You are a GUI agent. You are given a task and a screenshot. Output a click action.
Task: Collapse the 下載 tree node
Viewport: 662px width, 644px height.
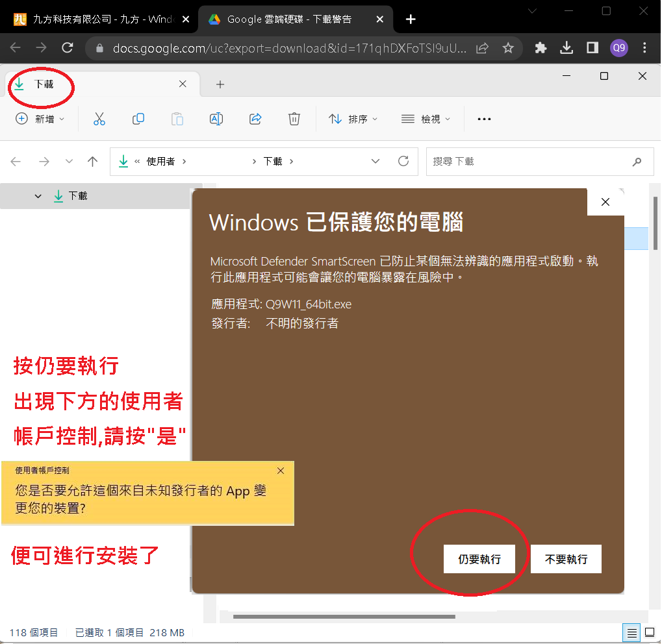click(38, 196)
